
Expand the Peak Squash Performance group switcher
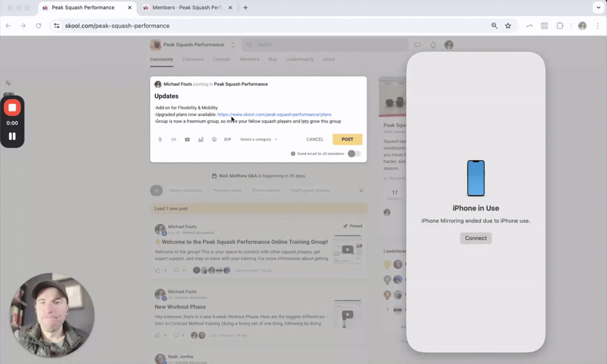point(232,45)
